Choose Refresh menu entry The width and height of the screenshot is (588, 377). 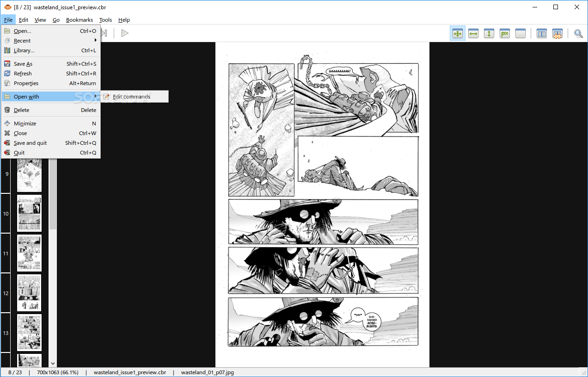51,74
